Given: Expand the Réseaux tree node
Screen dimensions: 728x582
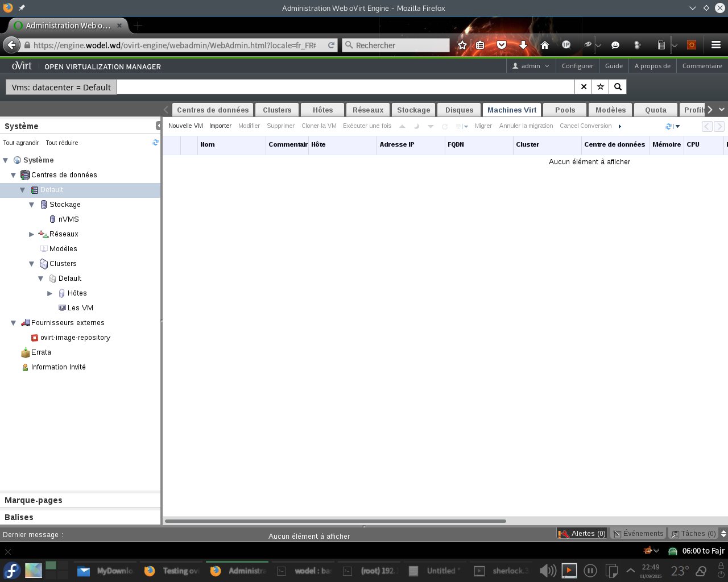Looking at the screenshot, I should point(32,234).
